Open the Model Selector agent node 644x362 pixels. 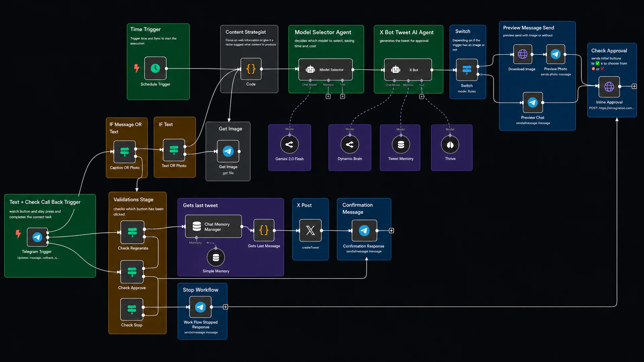325,69
